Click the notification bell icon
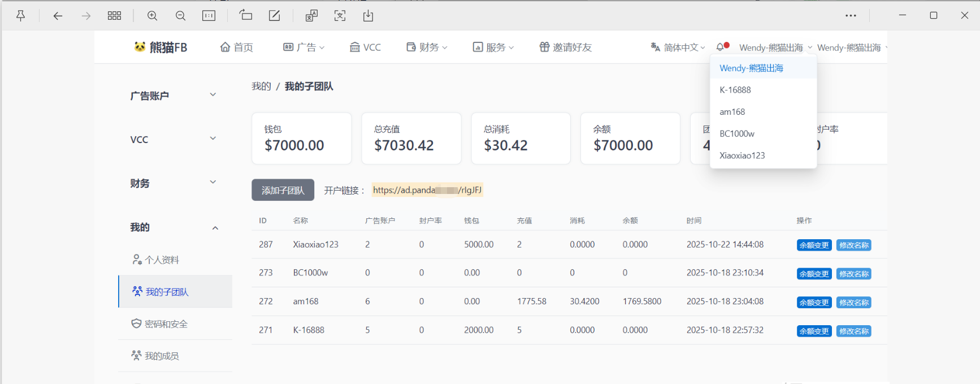980x384 pixels. click(x=720, y=48)
